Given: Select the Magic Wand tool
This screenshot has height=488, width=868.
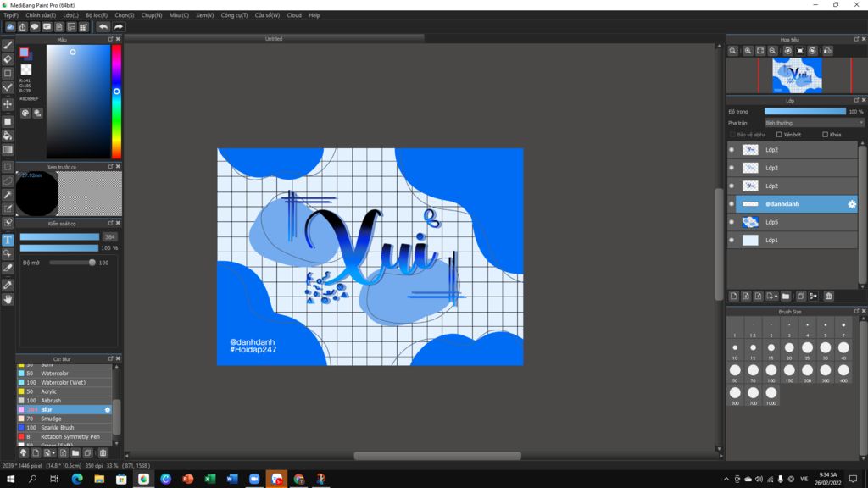Looking at the screenshot, I should [x=8, y=195].
